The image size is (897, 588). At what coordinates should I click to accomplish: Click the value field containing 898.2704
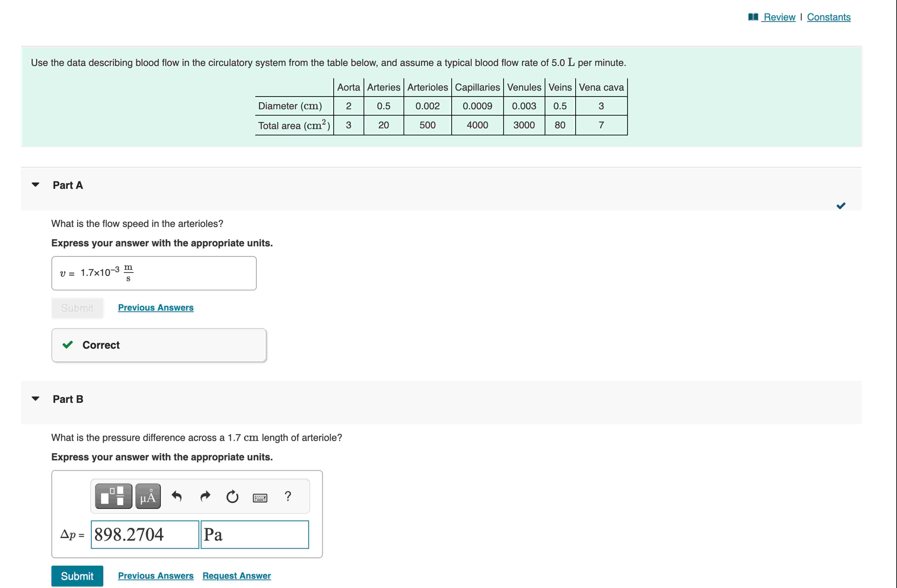point(145,534)
